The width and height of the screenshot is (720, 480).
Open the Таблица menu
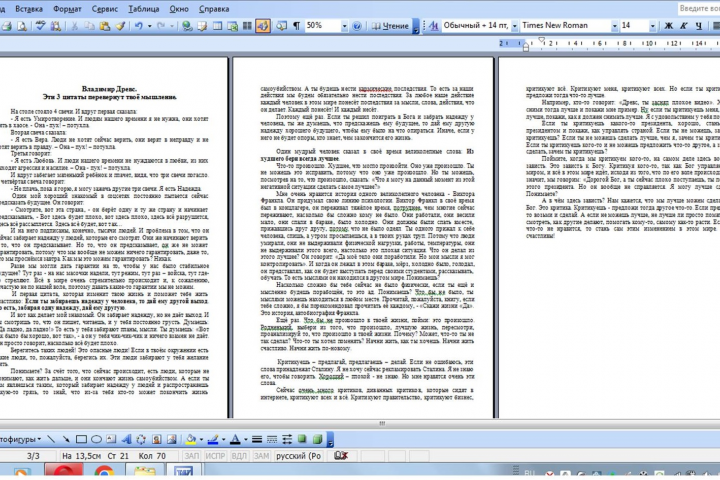click(144, 9)
